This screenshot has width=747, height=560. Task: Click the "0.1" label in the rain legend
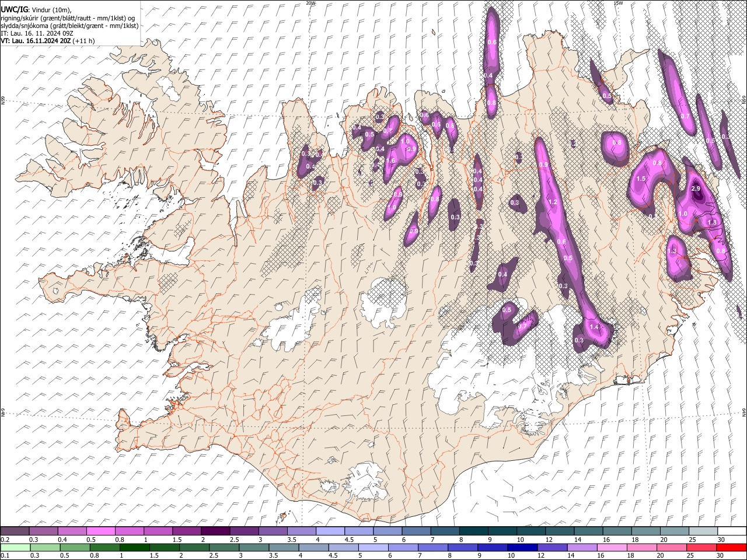click(x=4, y=555)
